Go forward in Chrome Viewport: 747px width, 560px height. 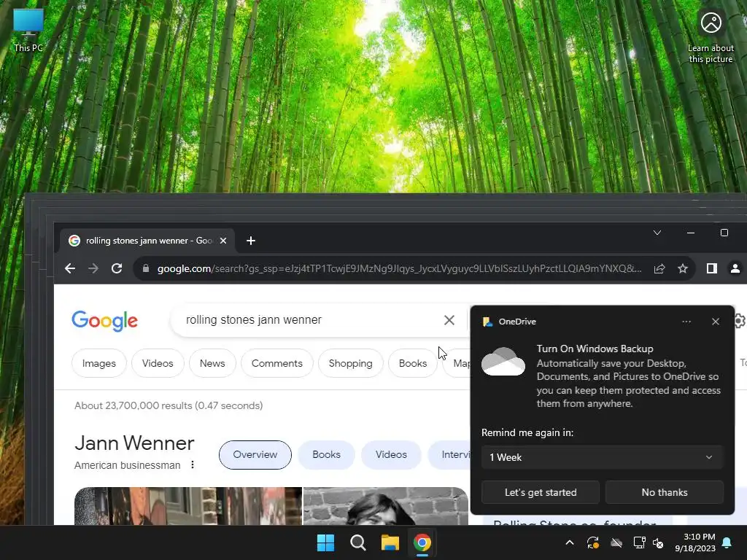[x=93, y=268]
